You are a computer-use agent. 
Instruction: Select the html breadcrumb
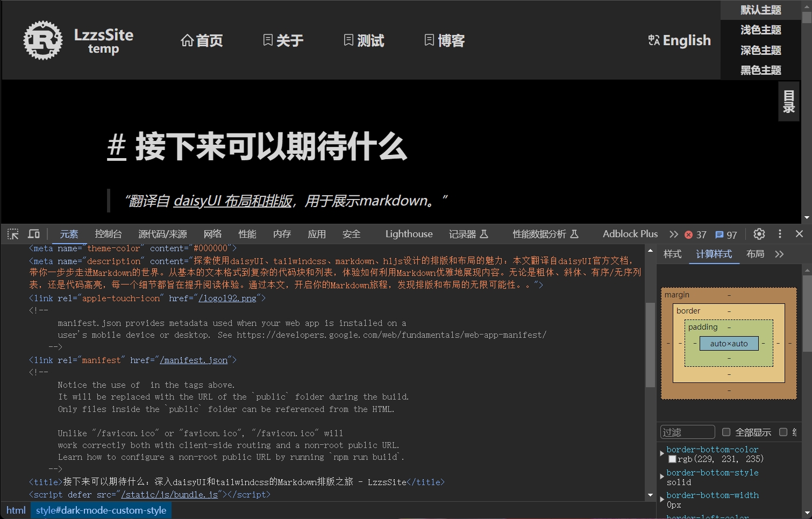point(16,510)
